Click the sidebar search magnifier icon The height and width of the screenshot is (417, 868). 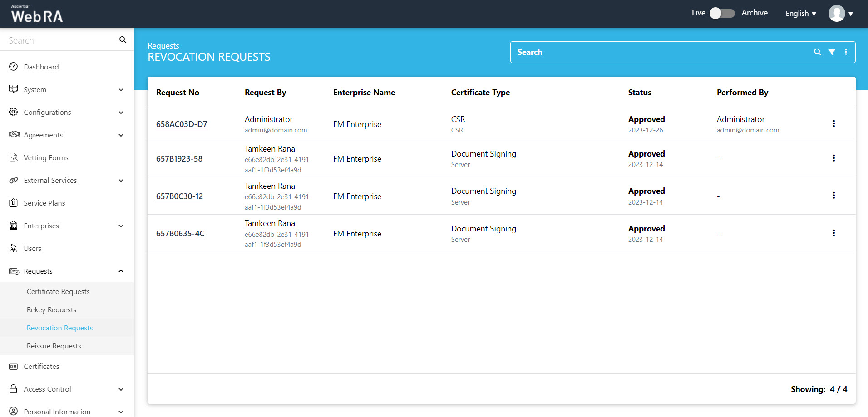123,40
